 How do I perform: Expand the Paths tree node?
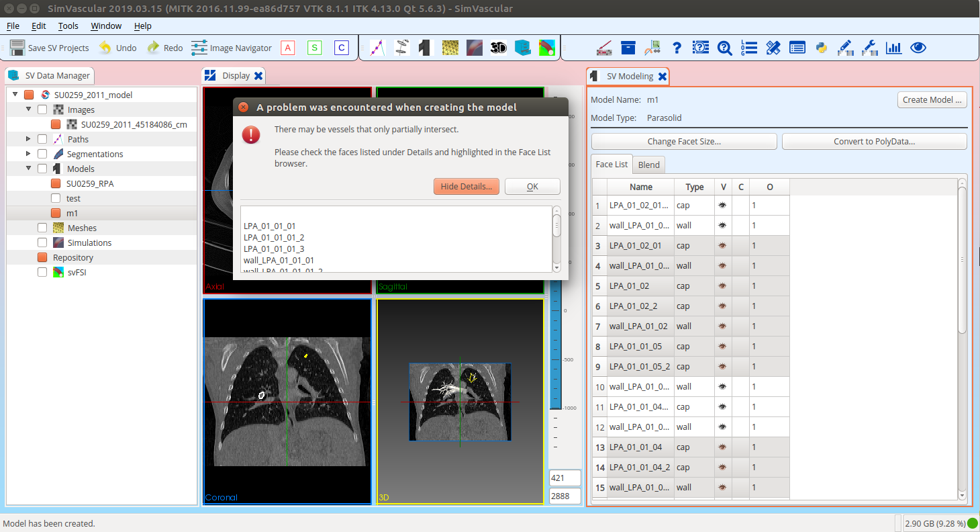(28, 139)
